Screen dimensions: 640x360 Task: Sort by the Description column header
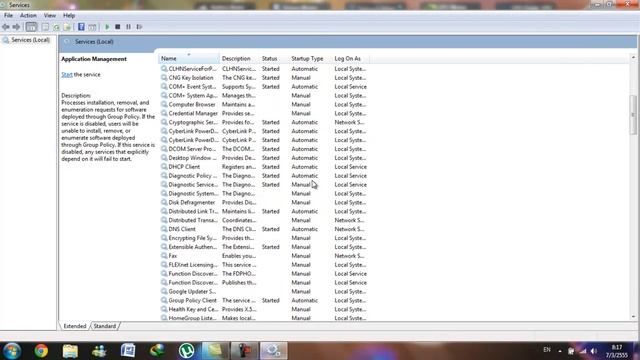(x=239, y=59)
